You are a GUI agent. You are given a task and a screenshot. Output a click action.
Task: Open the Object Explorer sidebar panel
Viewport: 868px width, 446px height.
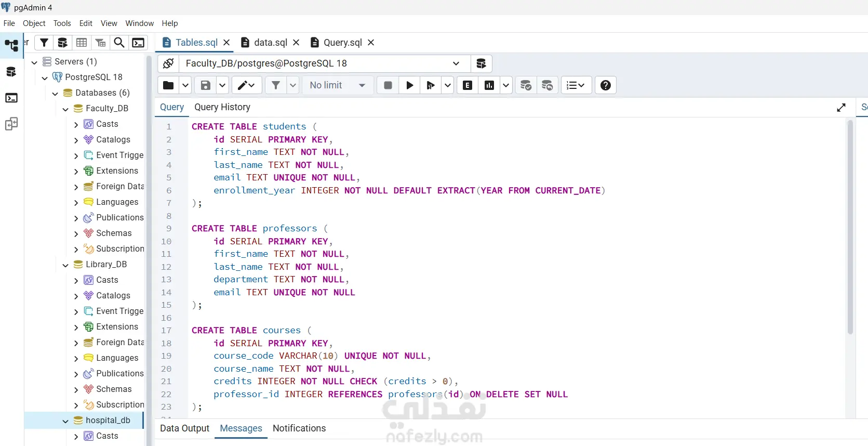[x=11, y=46]
